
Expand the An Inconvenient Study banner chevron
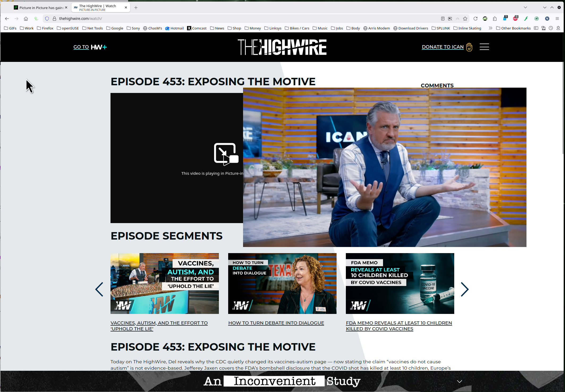[x=459, y=381]
